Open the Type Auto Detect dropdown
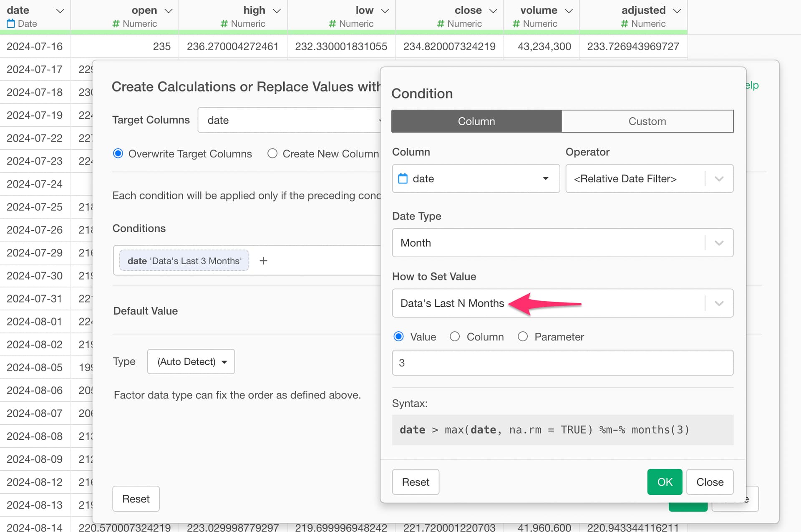This screenshot has height=532, width=801. tap(191, 361)
